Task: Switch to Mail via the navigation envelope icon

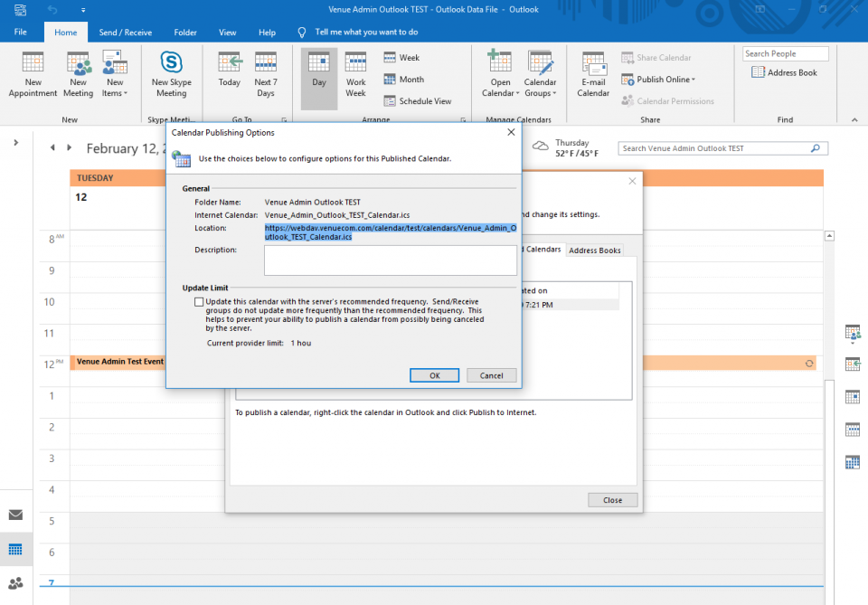Action: tap(15, 514)
